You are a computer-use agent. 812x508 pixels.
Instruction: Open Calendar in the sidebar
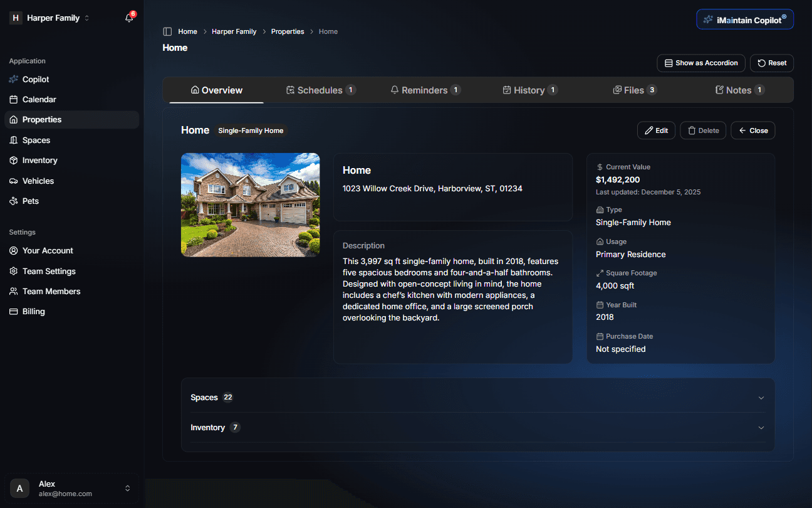click(39, 100)
